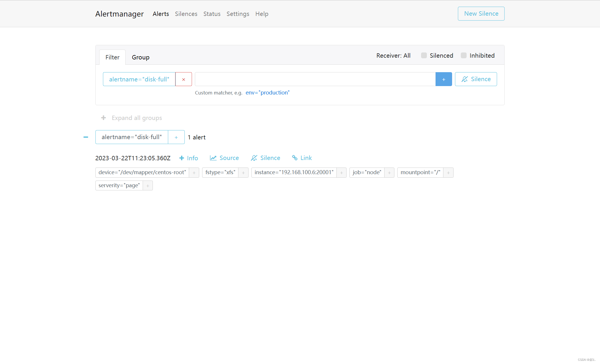Image resolution: width=600 pixels, height=364 pixels.
Task: Click the plus next to the mountpoint="/" label
Action: pyautogui.click(x=448, y=173)
